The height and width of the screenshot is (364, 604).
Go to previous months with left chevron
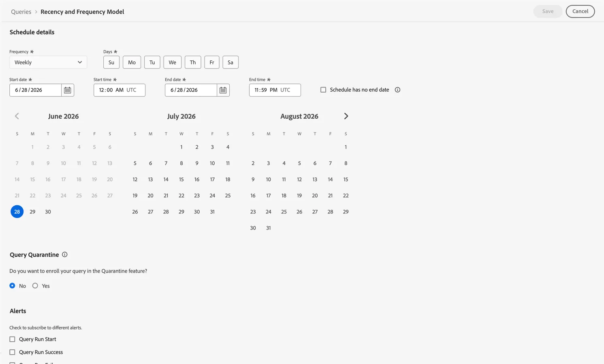(x=17, y=116)
